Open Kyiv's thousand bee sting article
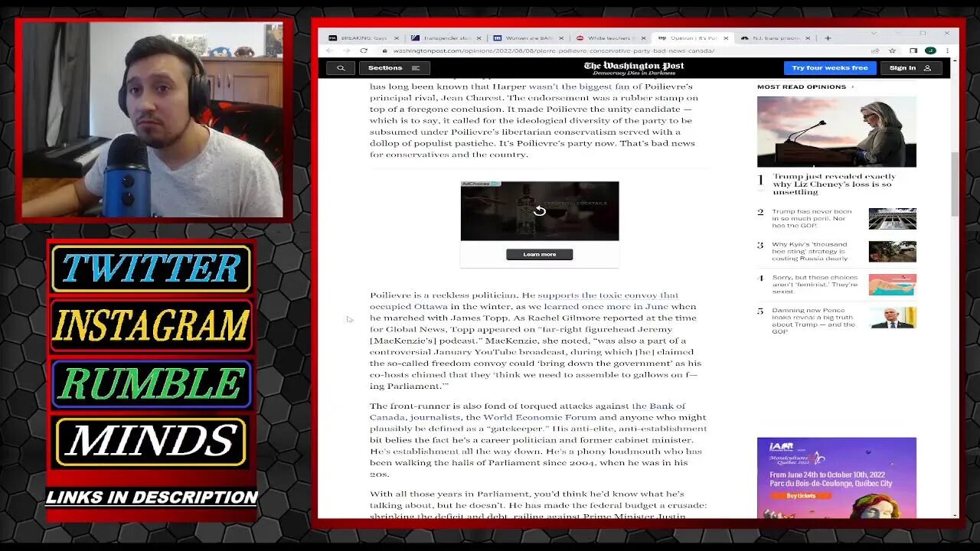Image resolution: width=980 pixels, height=551 pixels. coord(810,251)
